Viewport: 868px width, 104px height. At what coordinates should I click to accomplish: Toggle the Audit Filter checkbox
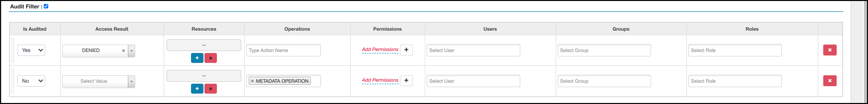tap(46, 6)
